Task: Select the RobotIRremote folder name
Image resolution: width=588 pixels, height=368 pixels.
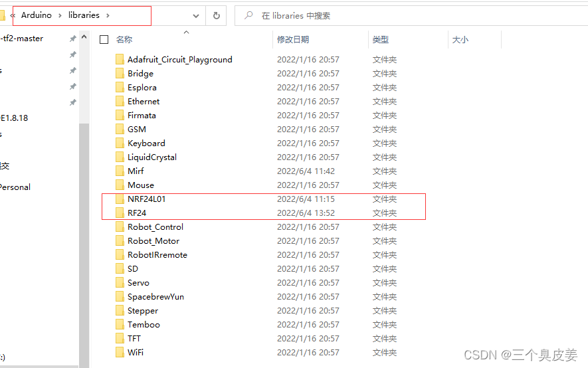Action: 157,255
